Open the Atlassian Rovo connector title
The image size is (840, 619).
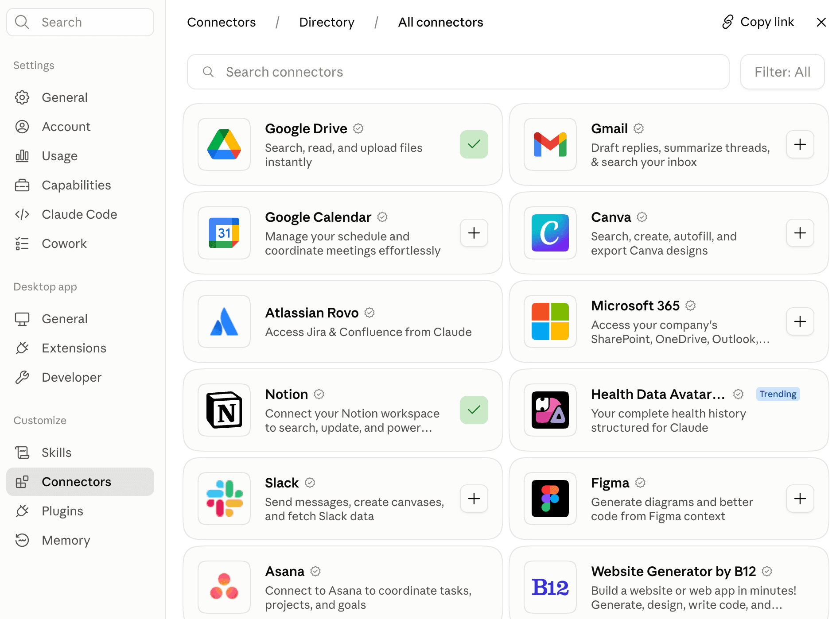pyautogui.click(x=311, y=313)
